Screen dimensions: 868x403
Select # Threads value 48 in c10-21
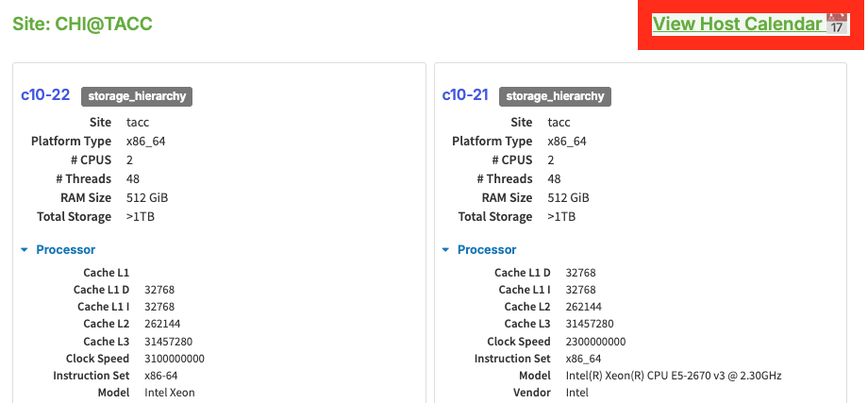[x=554, y=178]
